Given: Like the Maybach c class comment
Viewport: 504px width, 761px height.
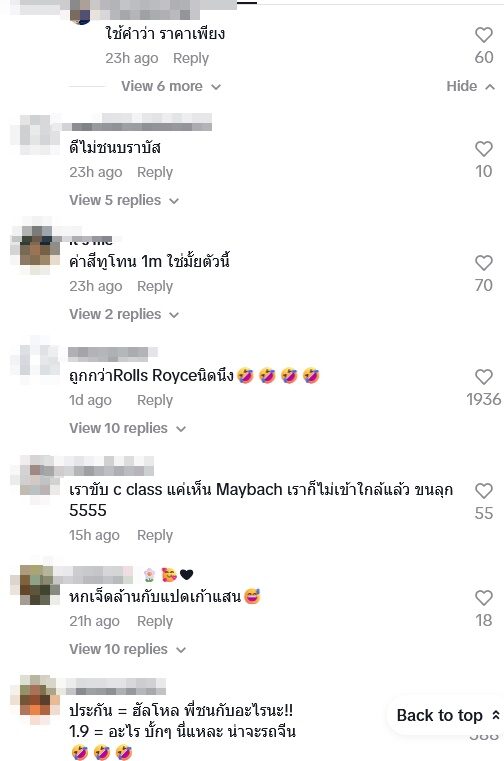Looking at the screenshot, I should tap(484, 491).
